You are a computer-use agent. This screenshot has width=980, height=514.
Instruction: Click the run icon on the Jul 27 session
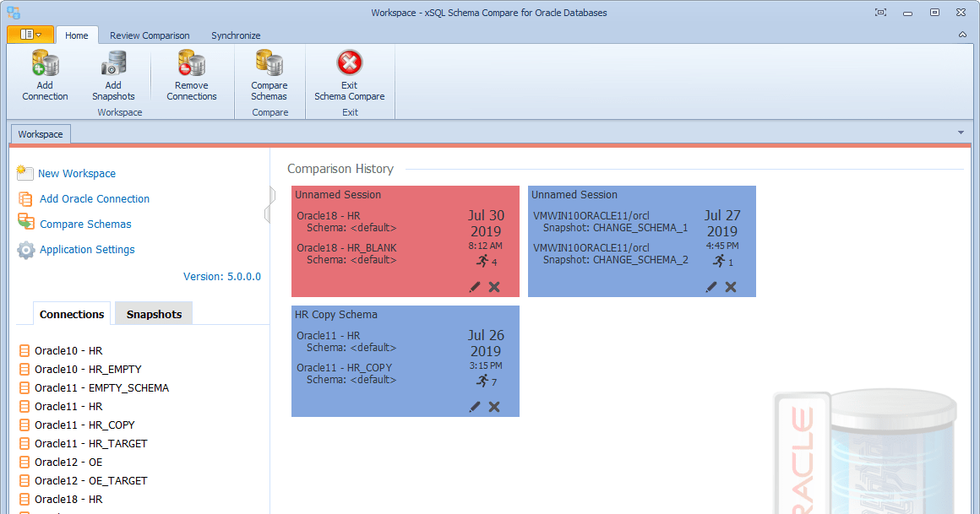coord(720,261)
